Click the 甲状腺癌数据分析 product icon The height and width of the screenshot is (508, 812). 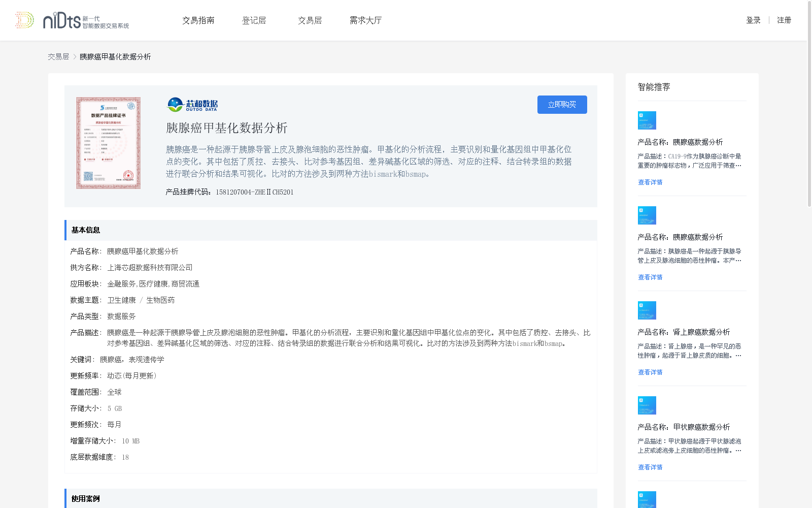click(x=647, y=405)
